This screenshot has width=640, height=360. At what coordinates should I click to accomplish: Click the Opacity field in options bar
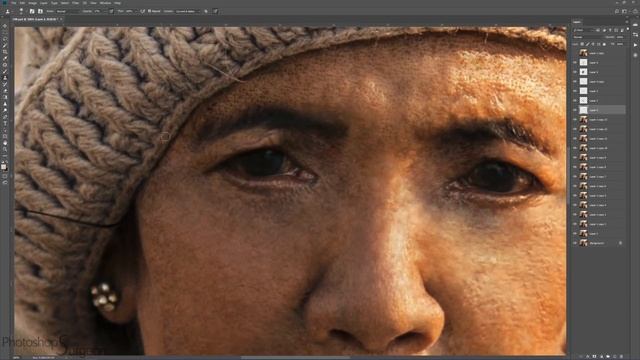tap(99, 11)
